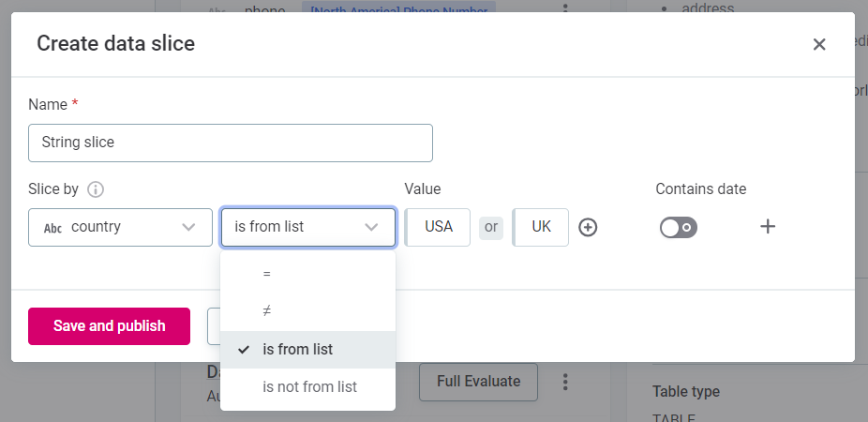868x422 pixels.
Task: Click the Abc string type icon for country
Action: click(x=52, y=228)
